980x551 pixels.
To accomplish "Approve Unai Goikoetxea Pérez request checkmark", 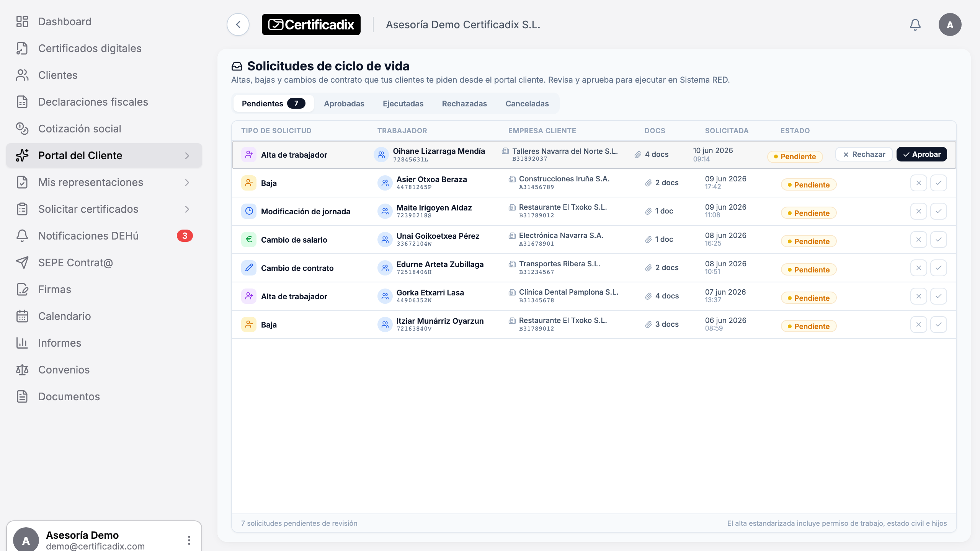I will coord(939,240).
